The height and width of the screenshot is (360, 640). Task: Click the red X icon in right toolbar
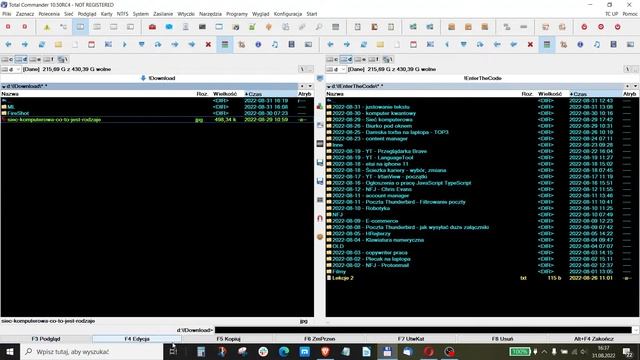coord(530,44)
